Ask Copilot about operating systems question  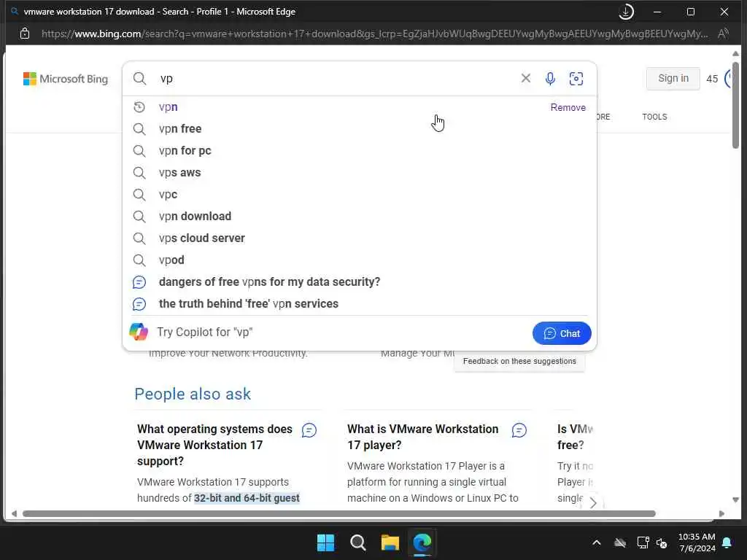(309, 430)
